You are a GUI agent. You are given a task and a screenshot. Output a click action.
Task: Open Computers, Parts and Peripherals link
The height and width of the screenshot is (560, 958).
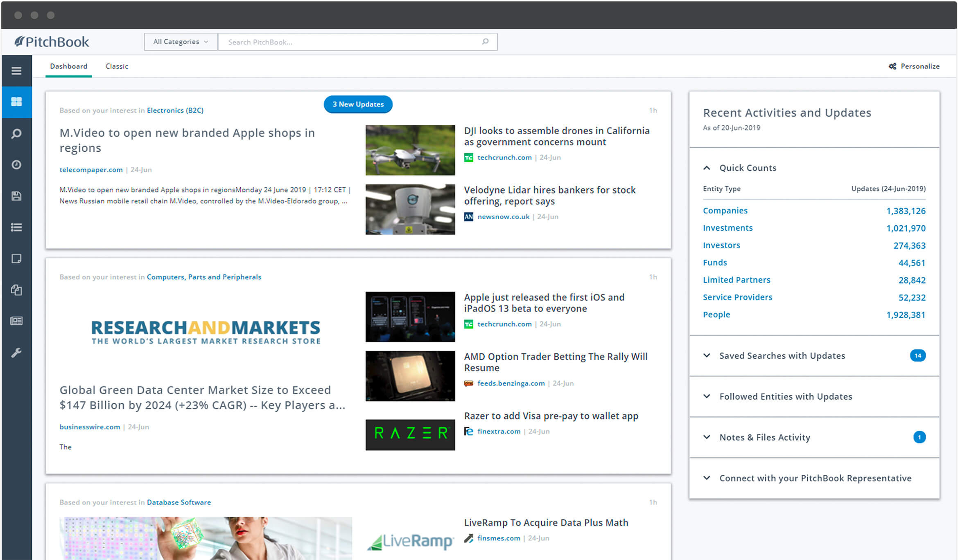point(204,277)
